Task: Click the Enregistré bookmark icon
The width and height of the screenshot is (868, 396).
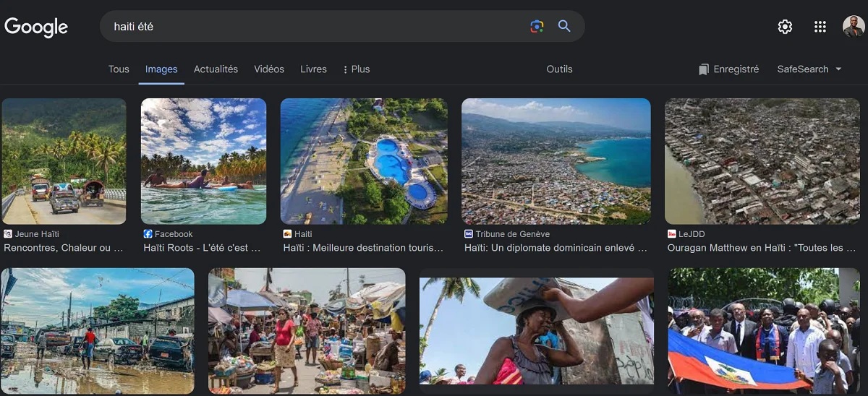Action: [704, 69]
